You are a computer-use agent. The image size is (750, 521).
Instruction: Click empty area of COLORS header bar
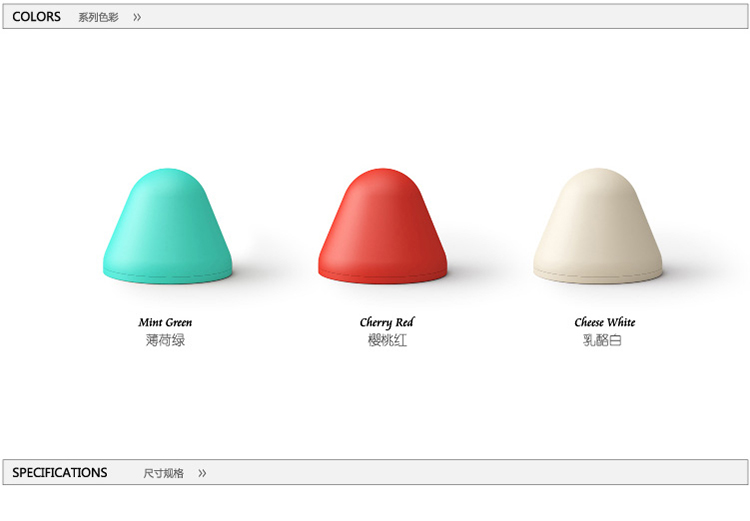450,17
